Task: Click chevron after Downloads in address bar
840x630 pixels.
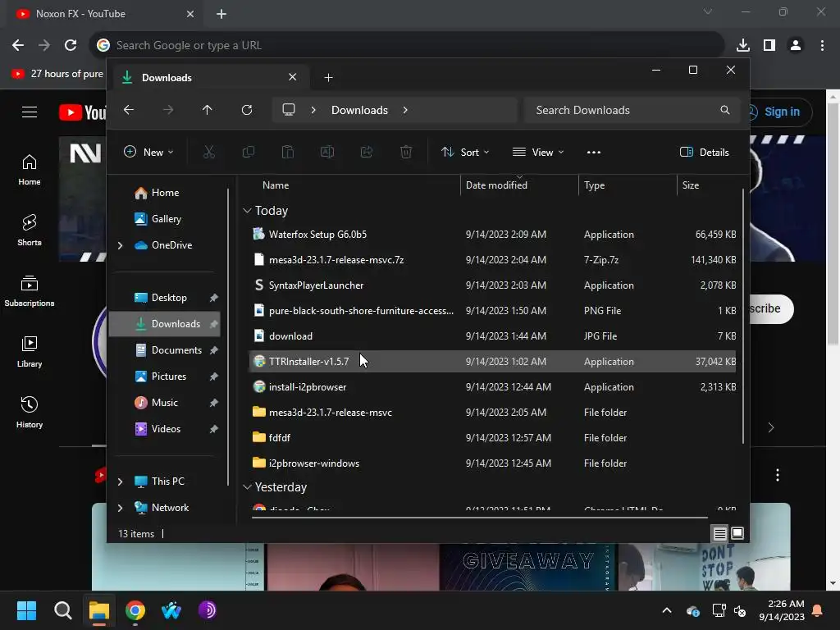Action: 405,110
